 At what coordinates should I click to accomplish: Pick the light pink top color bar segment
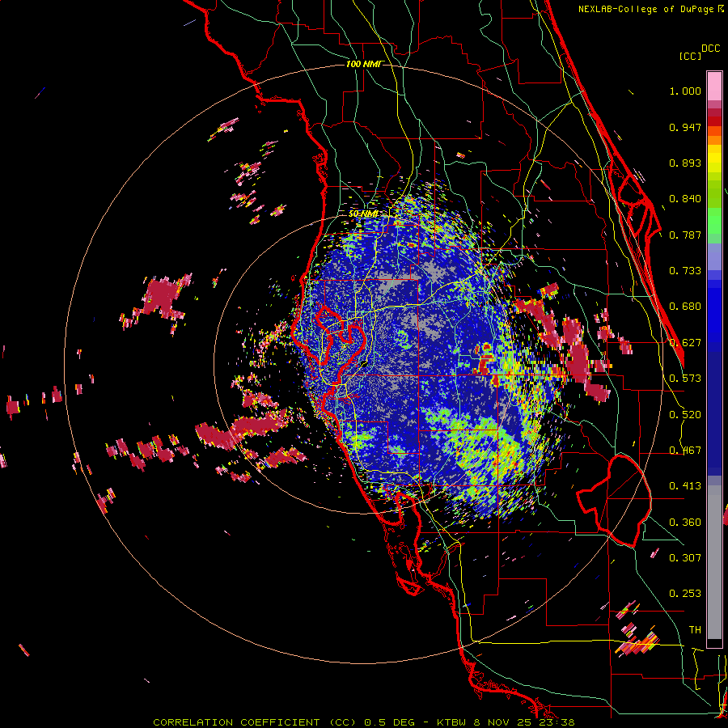(714, 86)
